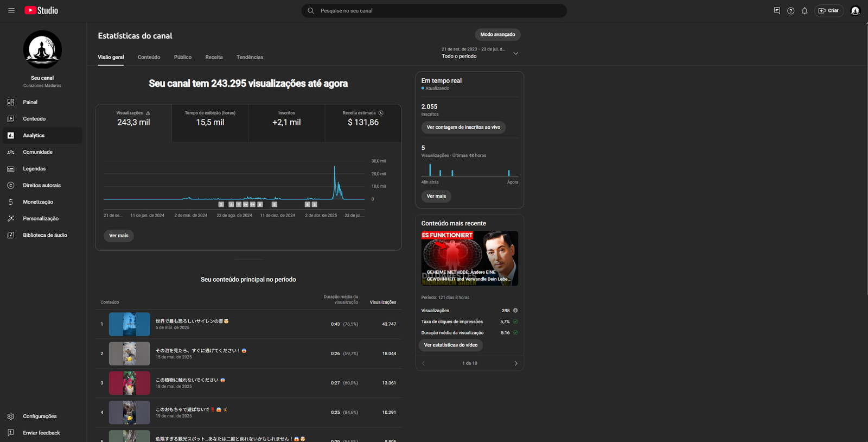
Task: Click the green check beside 5,7%
Action: [515, 321]
